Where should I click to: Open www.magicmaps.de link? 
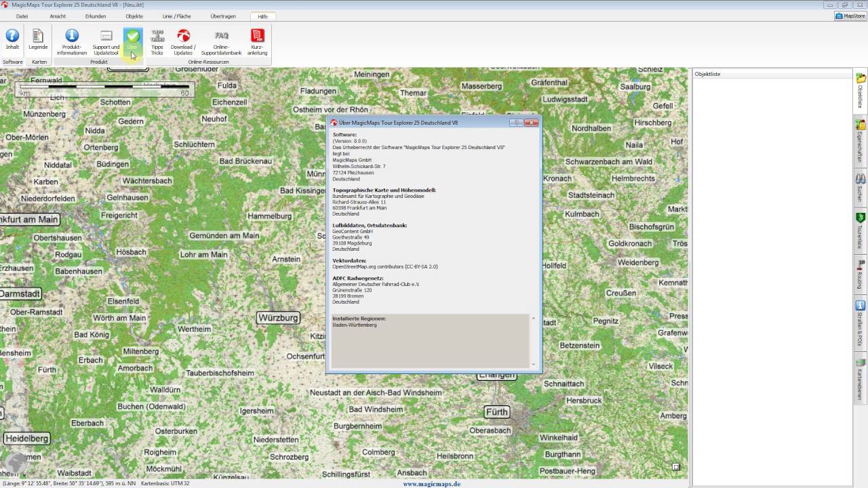click(432, 484)
